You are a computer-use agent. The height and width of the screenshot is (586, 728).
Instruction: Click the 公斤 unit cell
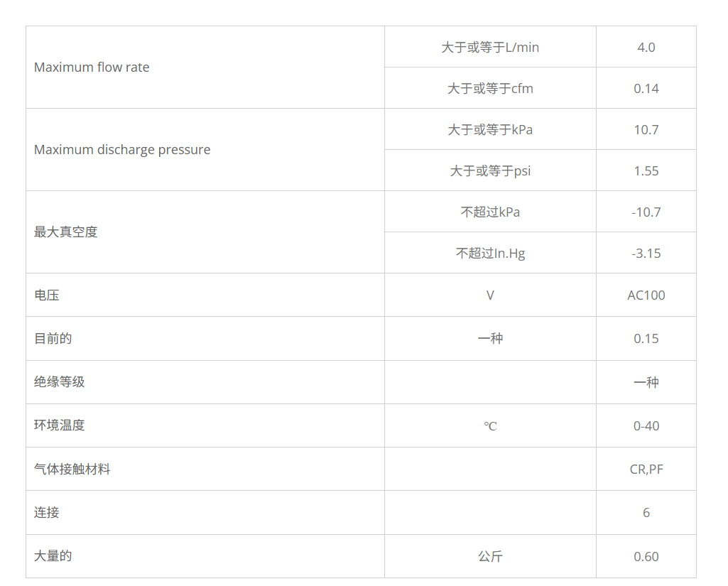pyautogui.click(x=490, y=557)
